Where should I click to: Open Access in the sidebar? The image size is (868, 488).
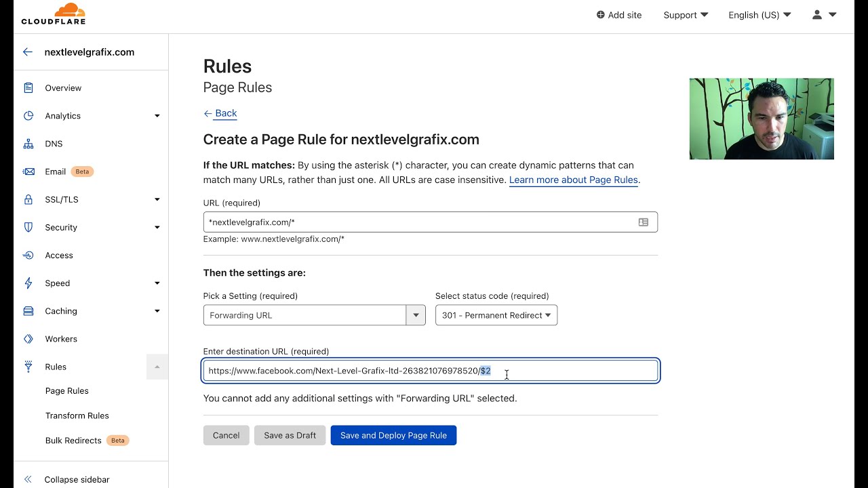pyautogui.click(x=59, y=256)
